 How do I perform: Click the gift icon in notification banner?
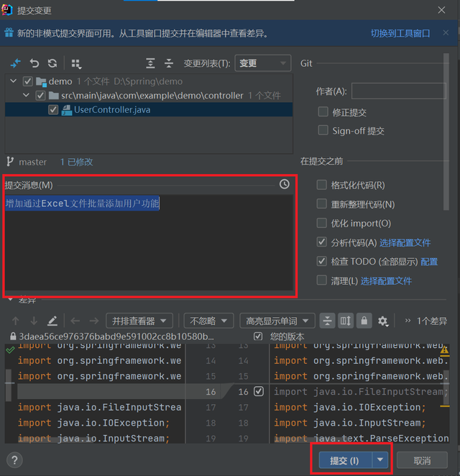tap(9, 32)
